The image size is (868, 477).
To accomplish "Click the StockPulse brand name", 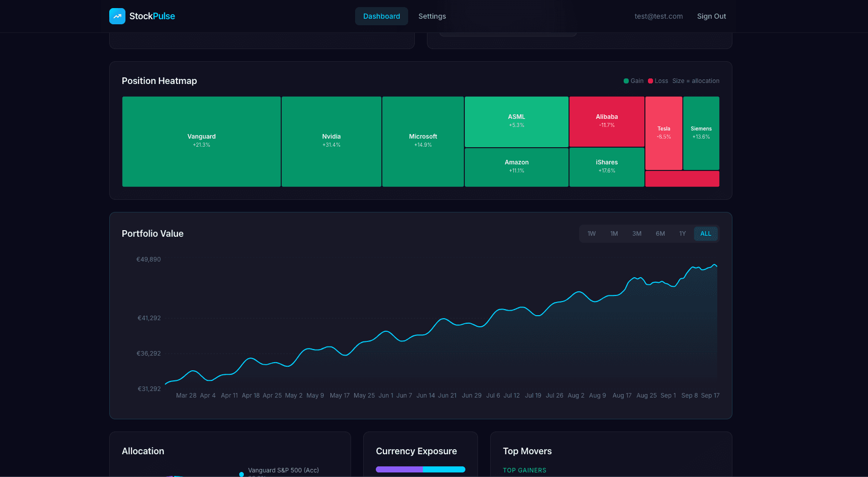I will [x=152, y=16].
